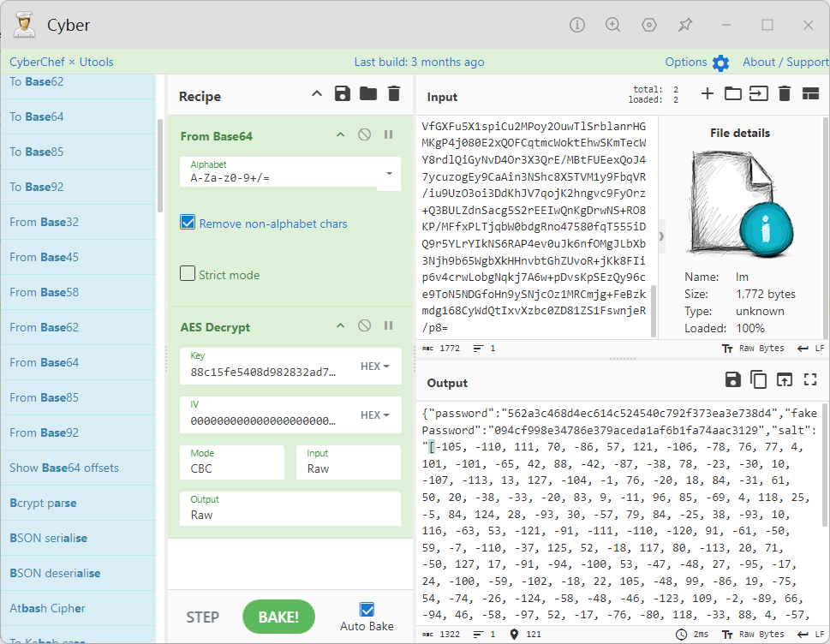Maximise the output pane
Viewport: 830px width, 644px height.
810,379
